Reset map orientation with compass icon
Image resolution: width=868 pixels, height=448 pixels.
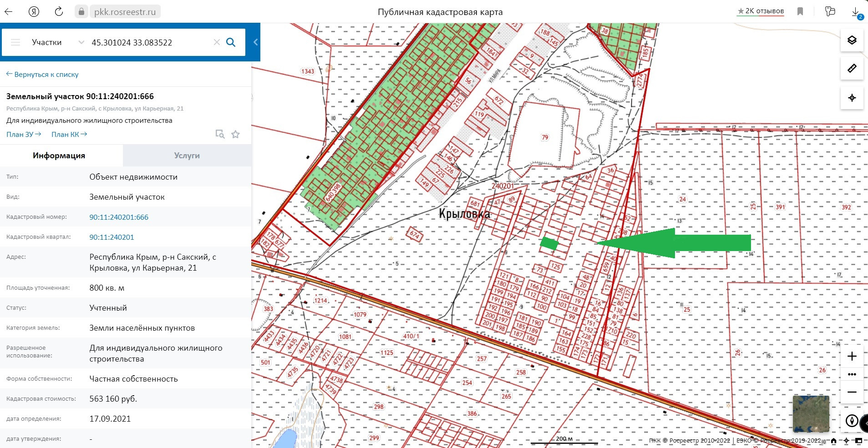[x=851, y=421]
